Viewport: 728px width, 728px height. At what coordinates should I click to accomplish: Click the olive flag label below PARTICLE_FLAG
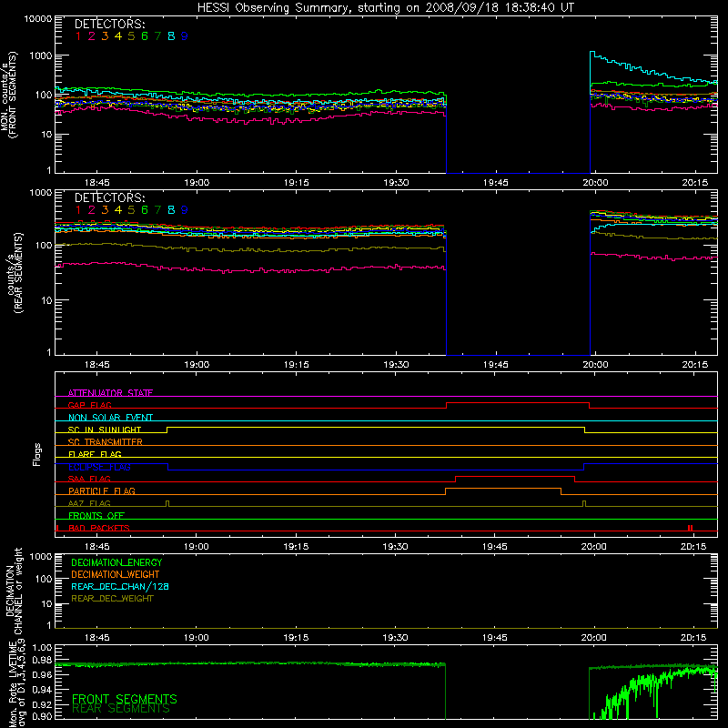click(x=89, y=503)
